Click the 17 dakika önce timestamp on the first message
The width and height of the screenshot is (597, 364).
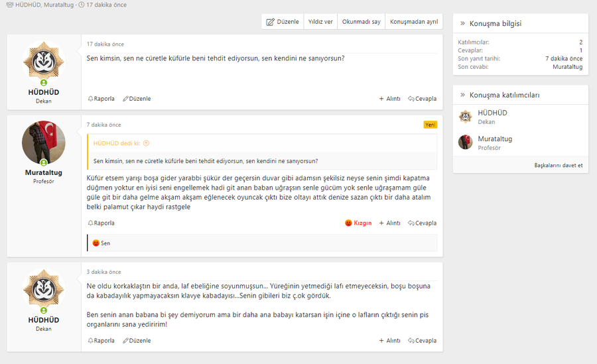[105, 44]
